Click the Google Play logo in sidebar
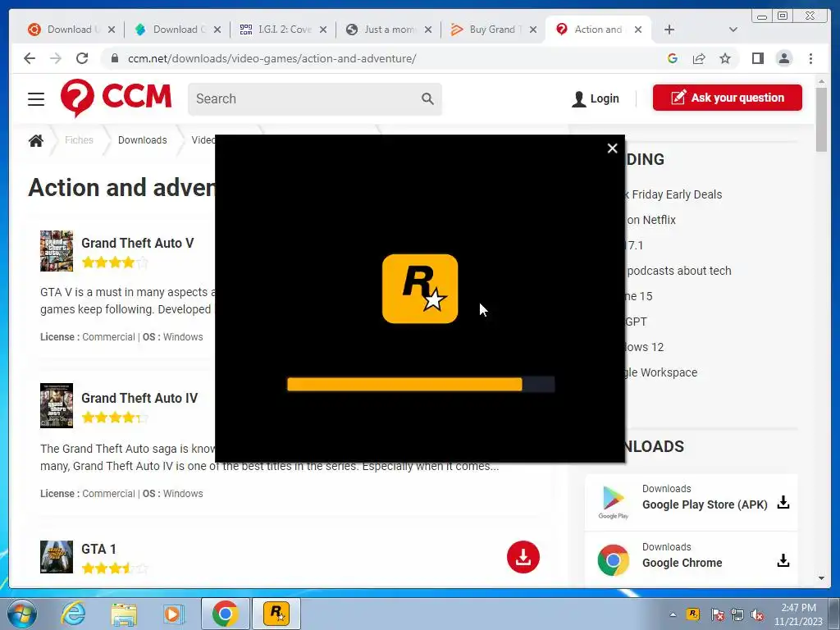The image size is (840, 630). (x=614, y=502)
